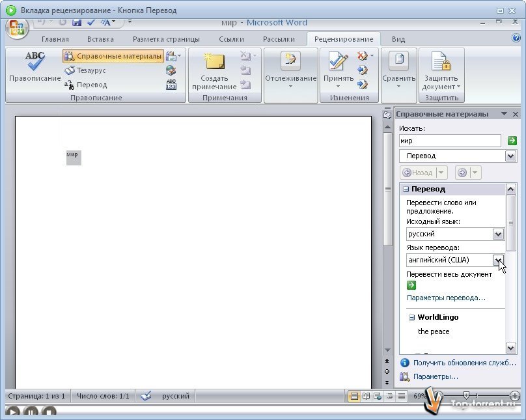
Task: Open reject change dropdown arrow
Action: coord(372,56)
